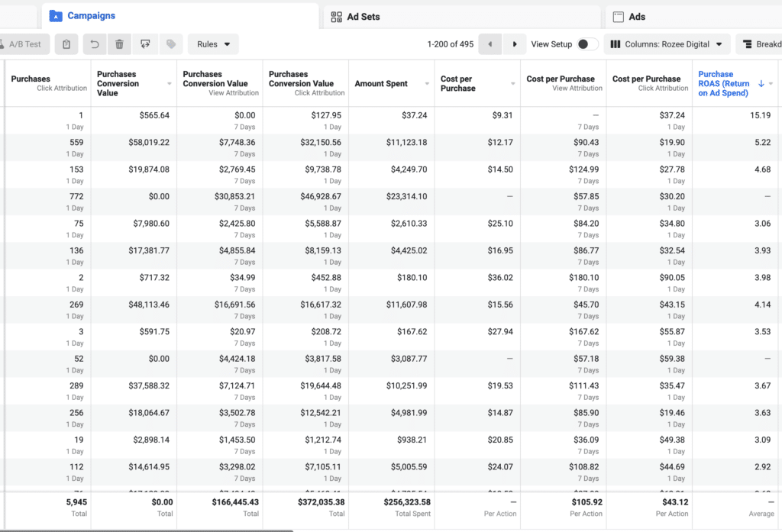Image resolution: width=782 pixels, height=532 pixels.
Task: Click the $11,123.18 amount spent cell
Action: pyautogui.click(x=406, y=143)
